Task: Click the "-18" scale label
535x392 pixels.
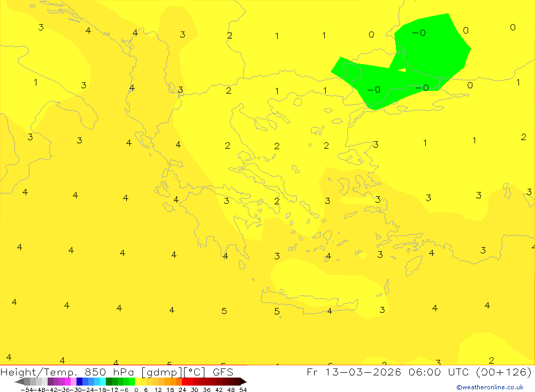Action: (101, 390)
